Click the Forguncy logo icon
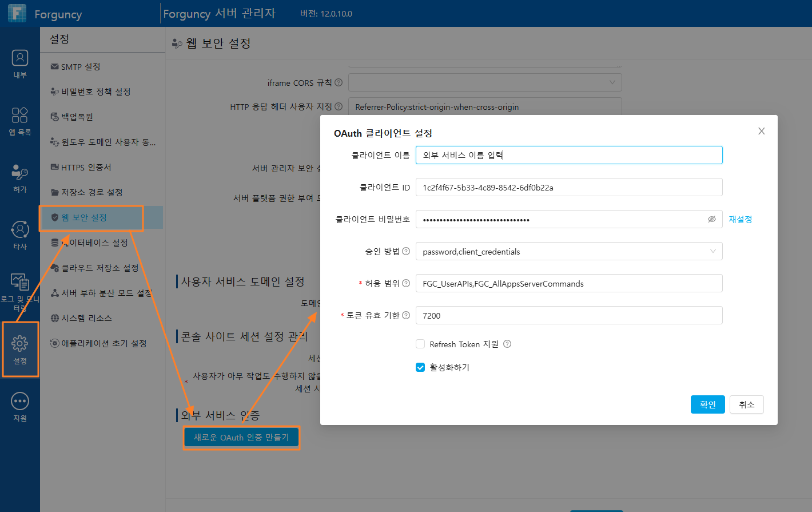Screen dimensions: 812x512 pos(17,13)
